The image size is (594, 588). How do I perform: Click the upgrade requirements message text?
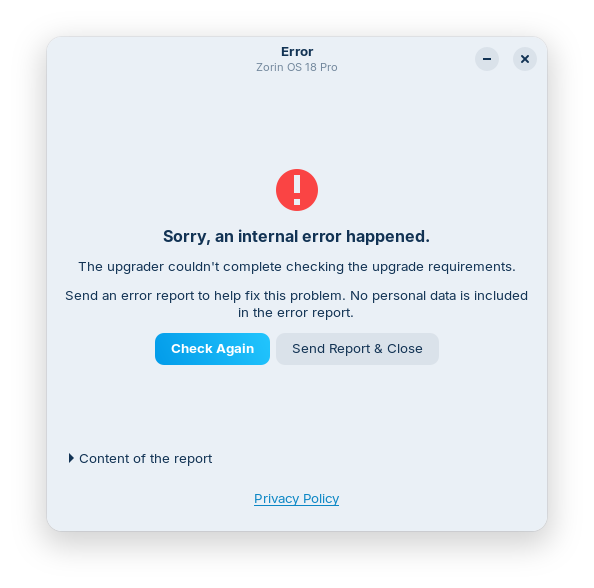coord(297,267)
